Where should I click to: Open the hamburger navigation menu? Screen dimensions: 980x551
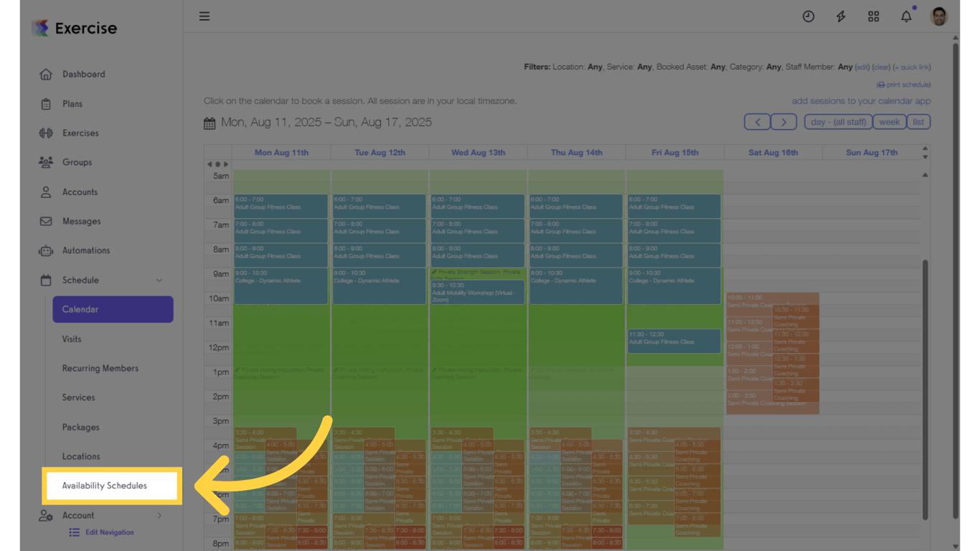[204, 16]
